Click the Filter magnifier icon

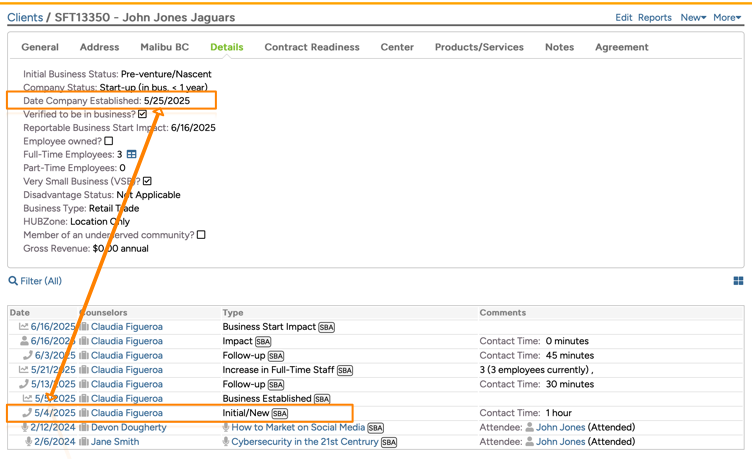click(x=13, y=281)
